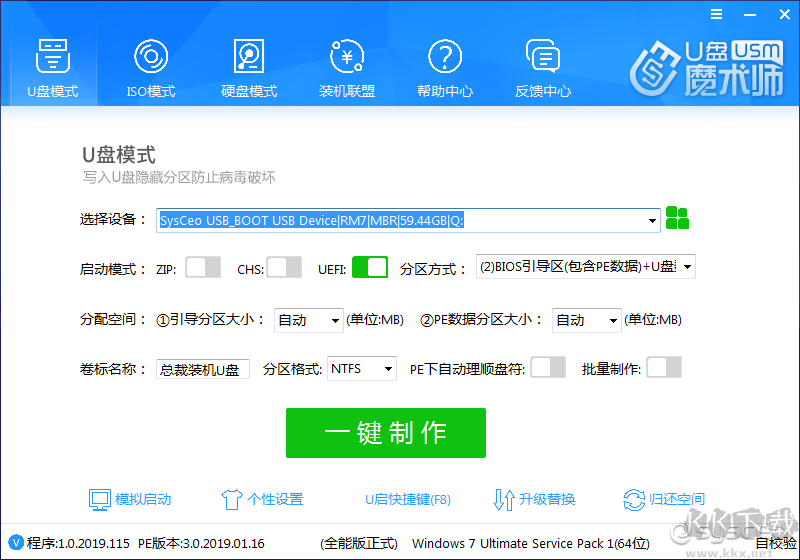Viewport: 800px width, 560px height.
Task: Switch to 硬盘模式 tab
Action: 248,67
